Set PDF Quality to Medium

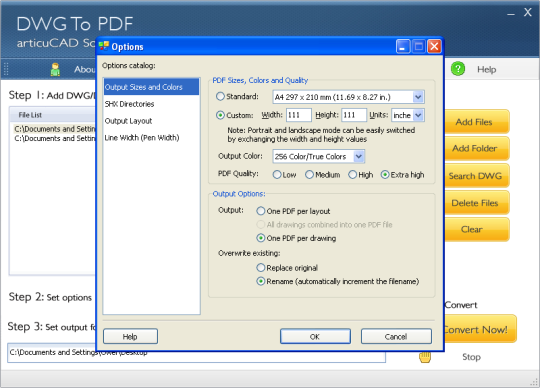309,175
